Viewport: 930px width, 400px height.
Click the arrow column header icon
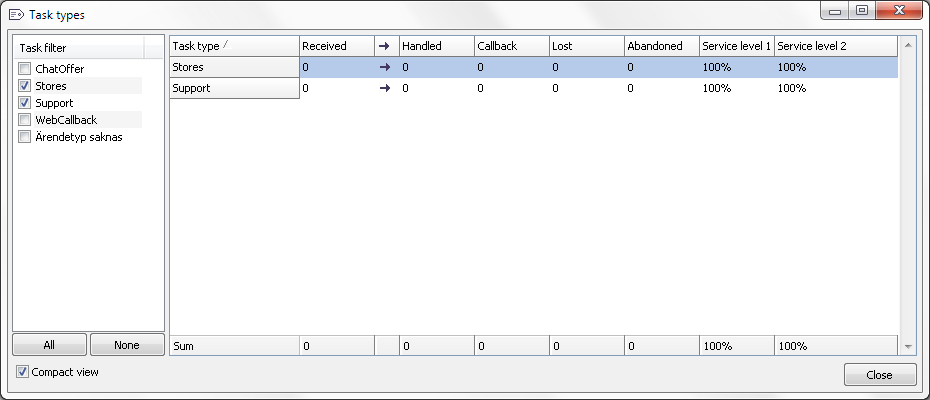click(385, 46)
